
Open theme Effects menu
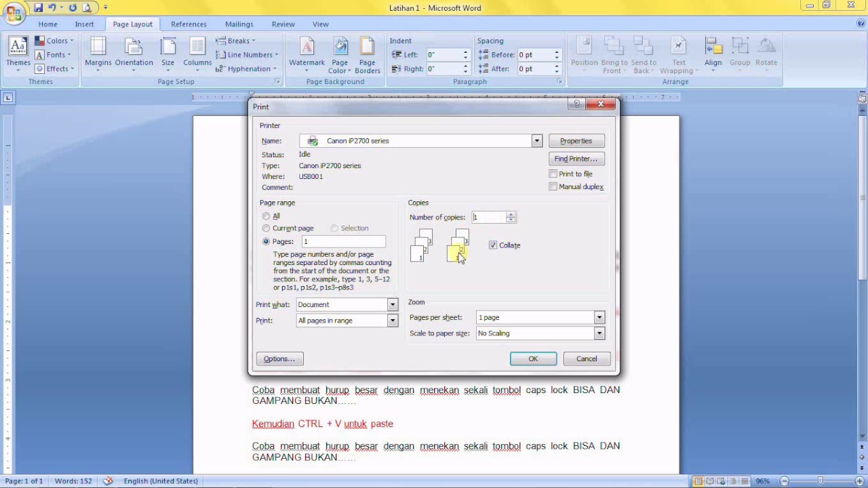54,68
